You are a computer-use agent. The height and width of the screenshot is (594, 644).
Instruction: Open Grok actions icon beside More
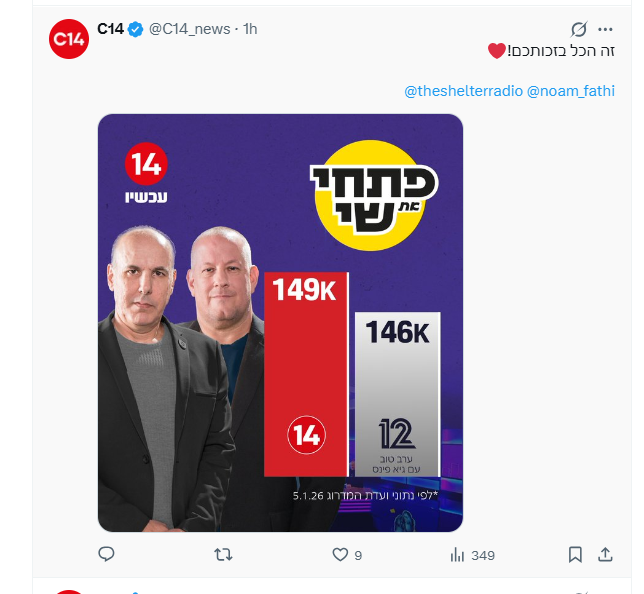[x=578, y=29]
